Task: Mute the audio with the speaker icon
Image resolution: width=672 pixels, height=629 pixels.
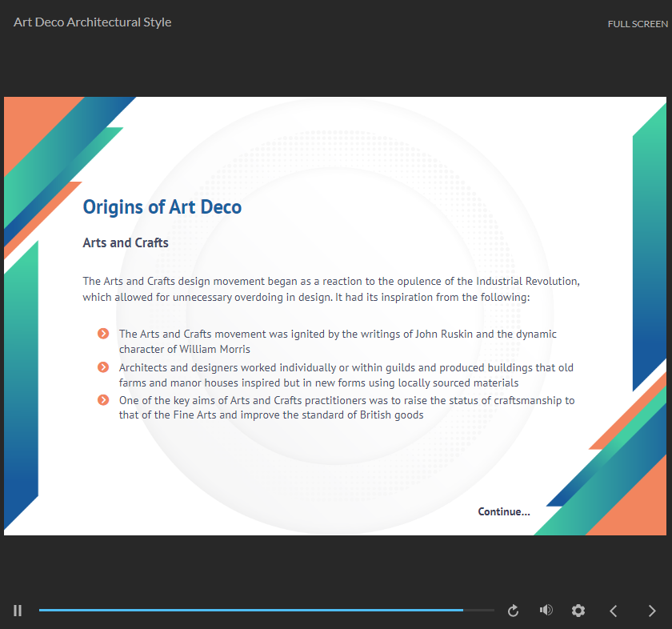Action: (546, 611)
